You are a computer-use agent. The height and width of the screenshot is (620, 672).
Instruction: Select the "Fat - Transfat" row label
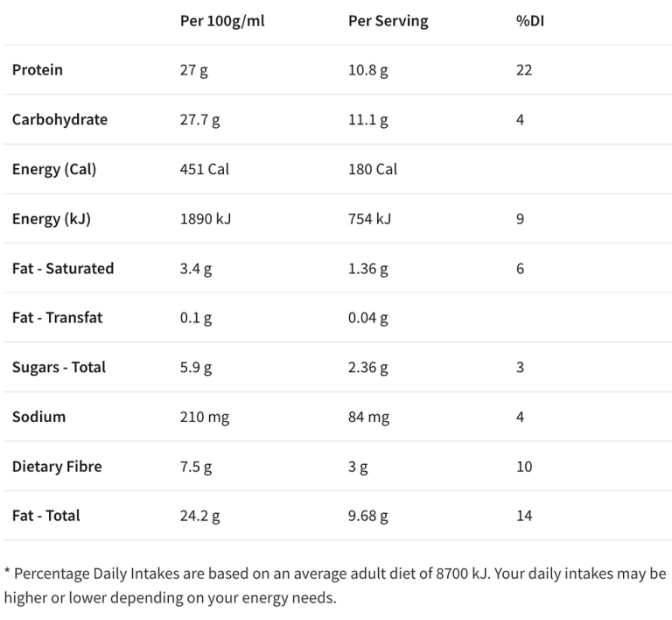[x=57, y=318]
